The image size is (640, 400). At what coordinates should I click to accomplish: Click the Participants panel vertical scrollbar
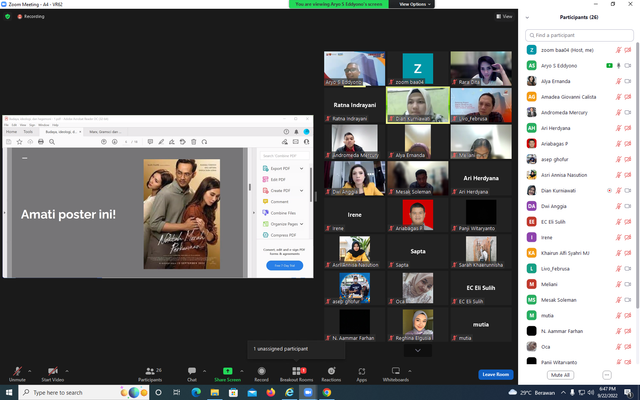point(637,176)
